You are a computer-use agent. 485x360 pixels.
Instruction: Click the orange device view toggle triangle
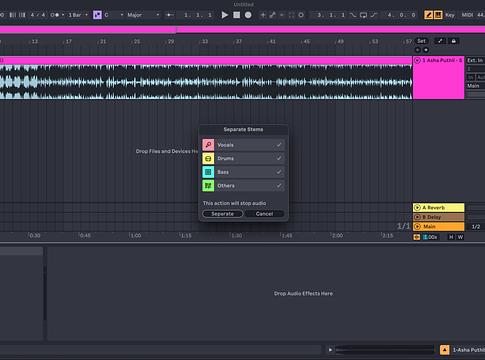tap(444, 350)
